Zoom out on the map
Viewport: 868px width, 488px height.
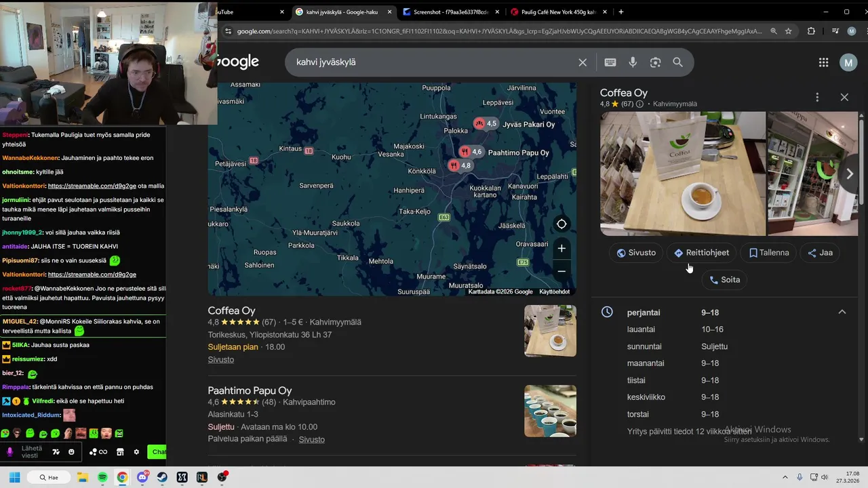561,271
